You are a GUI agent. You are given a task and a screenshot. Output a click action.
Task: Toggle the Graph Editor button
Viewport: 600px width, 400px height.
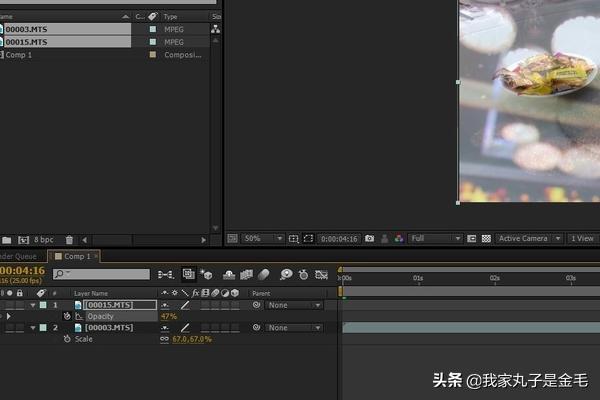[x=321, y=274]
